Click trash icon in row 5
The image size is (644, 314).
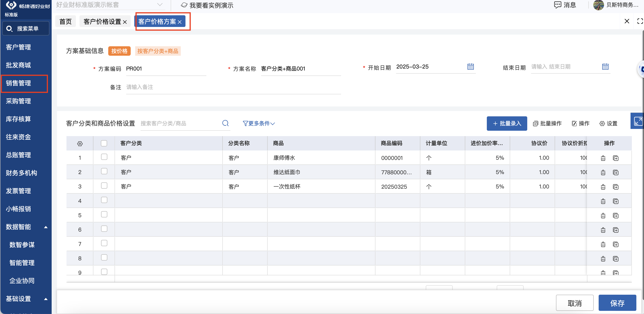(603, 215)
